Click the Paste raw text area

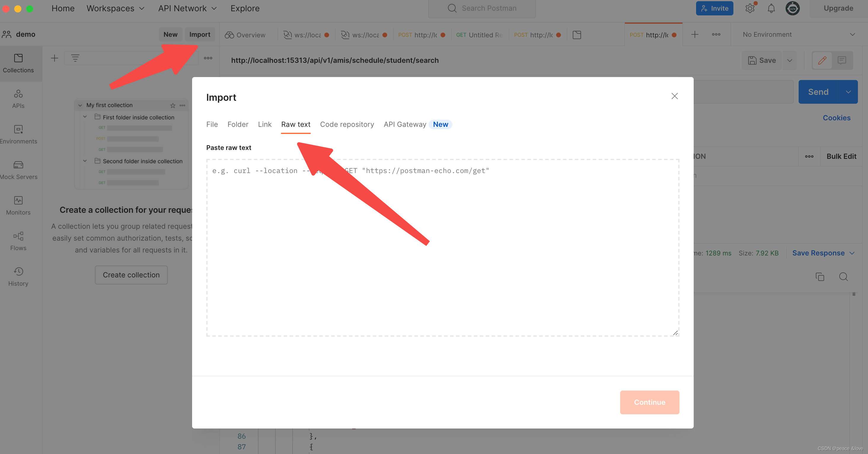click(x=442, y=247)
